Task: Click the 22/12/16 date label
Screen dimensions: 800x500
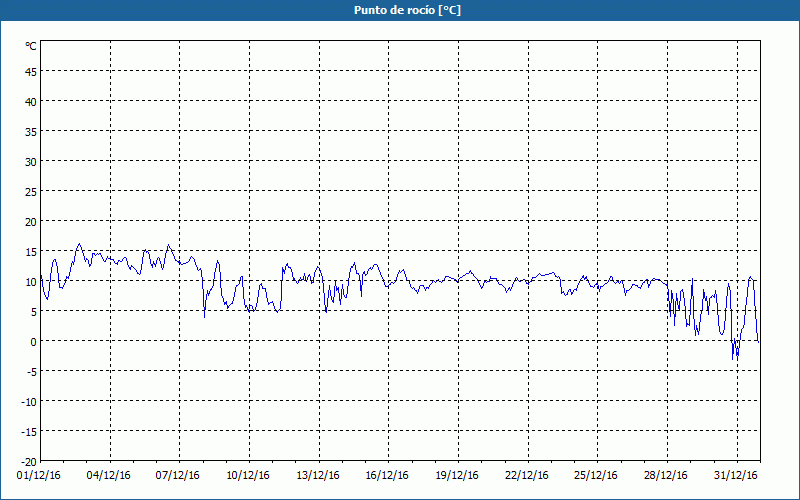Action: point(527,476)
